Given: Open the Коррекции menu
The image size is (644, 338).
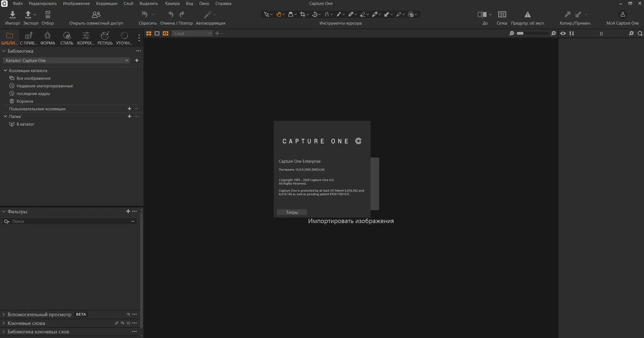Looking at the screenshot, I should [107, 3].
